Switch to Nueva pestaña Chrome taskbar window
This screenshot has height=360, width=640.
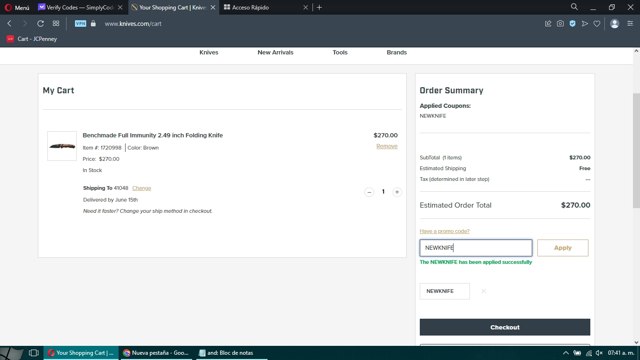point(156,353)
